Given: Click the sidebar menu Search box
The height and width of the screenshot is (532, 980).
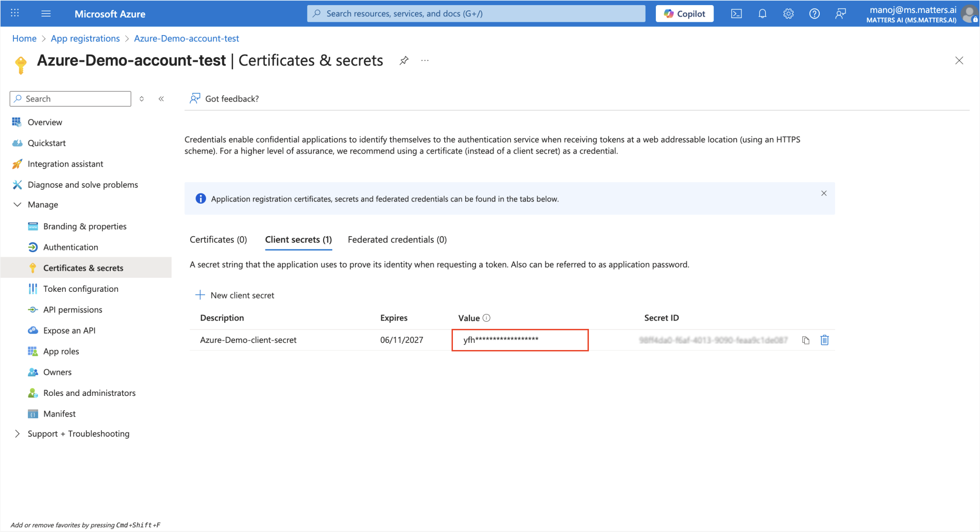Looking at the screenshot, I should coord(71,98).
